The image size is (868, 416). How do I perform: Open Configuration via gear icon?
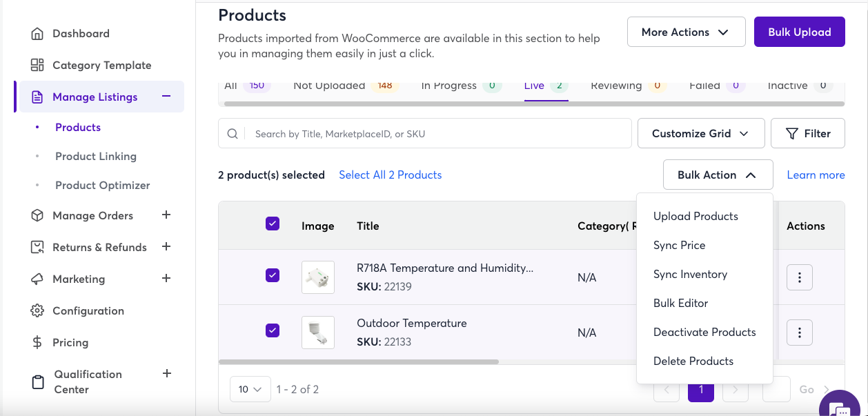tap(37, 311)
